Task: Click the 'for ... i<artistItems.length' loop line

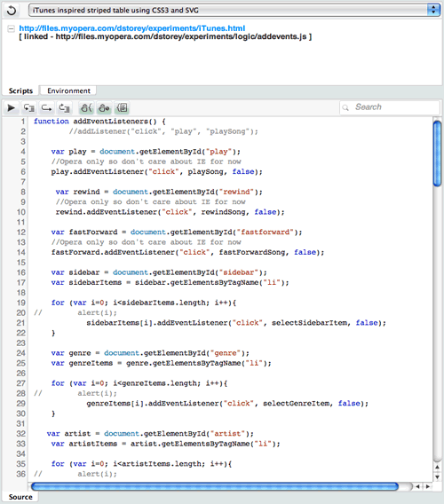Action: click(141, 464)
